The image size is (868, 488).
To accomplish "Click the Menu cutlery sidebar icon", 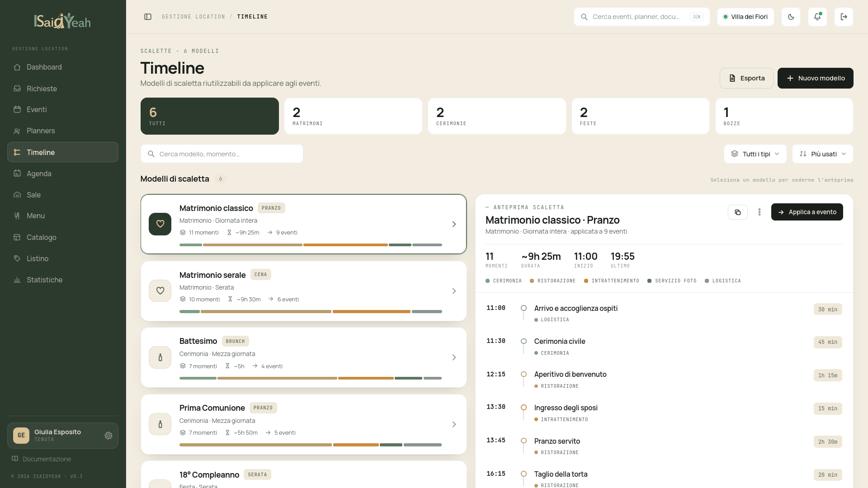I will coord(17,216).
